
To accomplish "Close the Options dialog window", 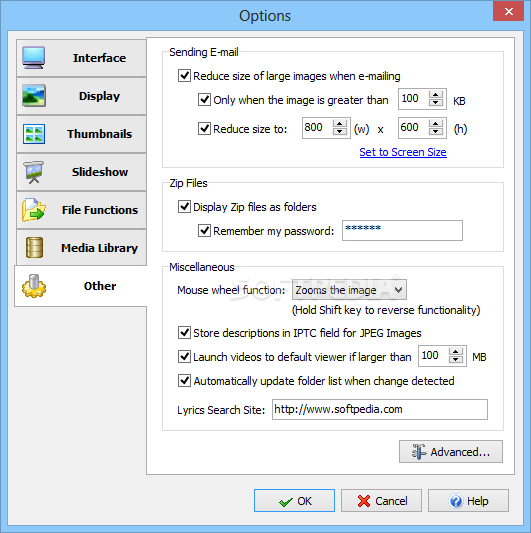I will coord(509,12).
